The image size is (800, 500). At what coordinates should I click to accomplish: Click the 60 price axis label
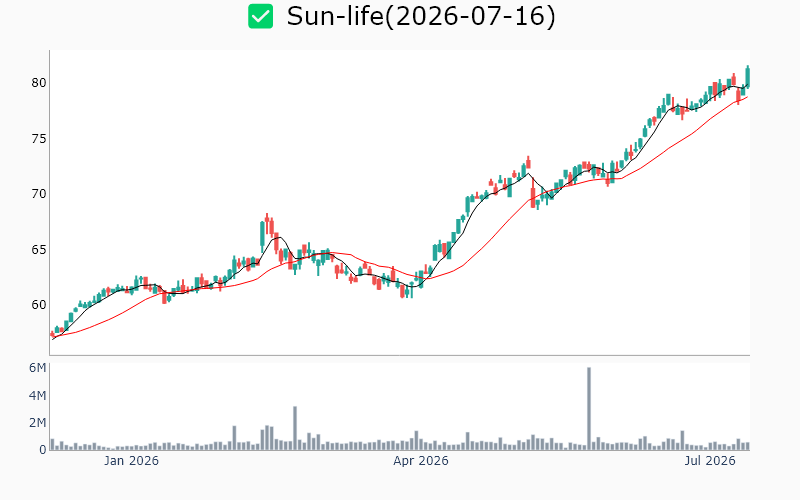point(39,305)
